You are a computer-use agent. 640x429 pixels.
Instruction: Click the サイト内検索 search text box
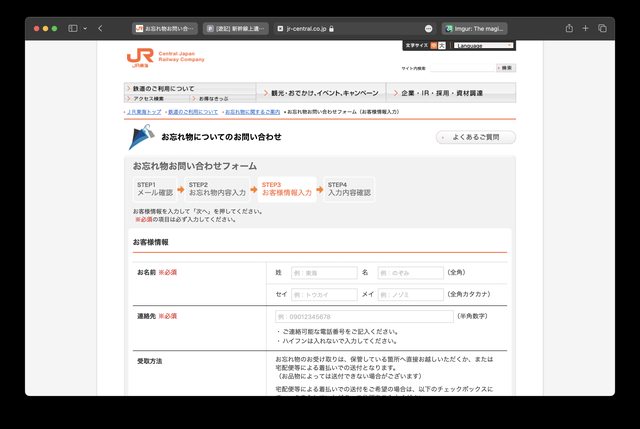pos(460,68)
